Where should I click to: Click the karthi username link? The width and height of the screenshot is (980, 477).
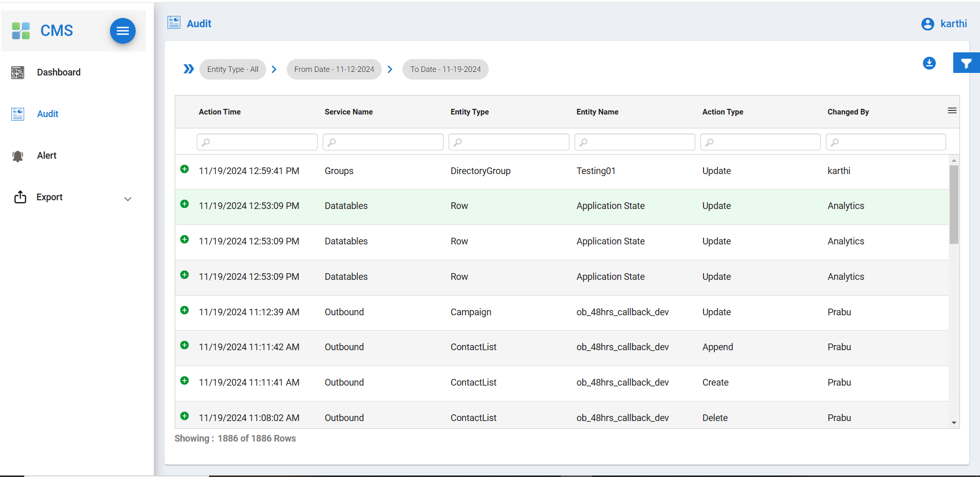click(954, 24)
